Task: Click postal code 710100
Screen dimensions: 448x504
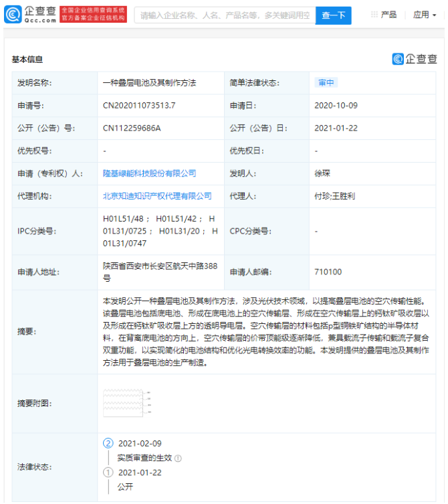Action: (328, 272)
